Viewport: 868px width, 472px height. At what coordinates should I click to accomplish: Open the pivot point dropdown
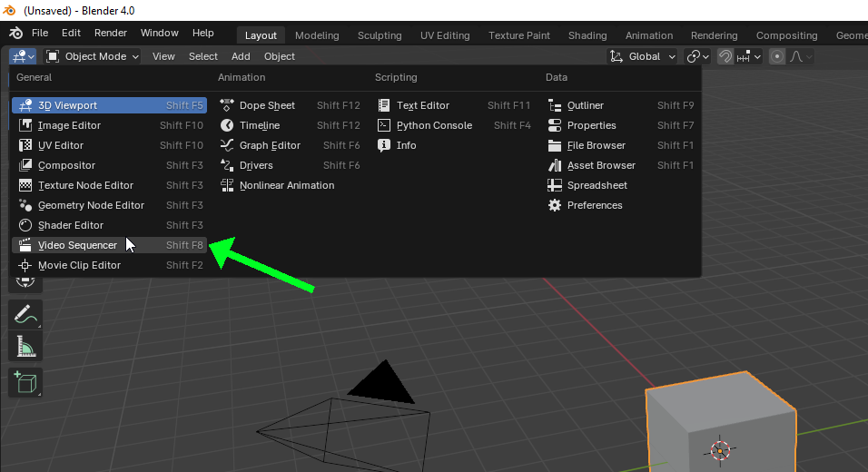tap(697, 56)
